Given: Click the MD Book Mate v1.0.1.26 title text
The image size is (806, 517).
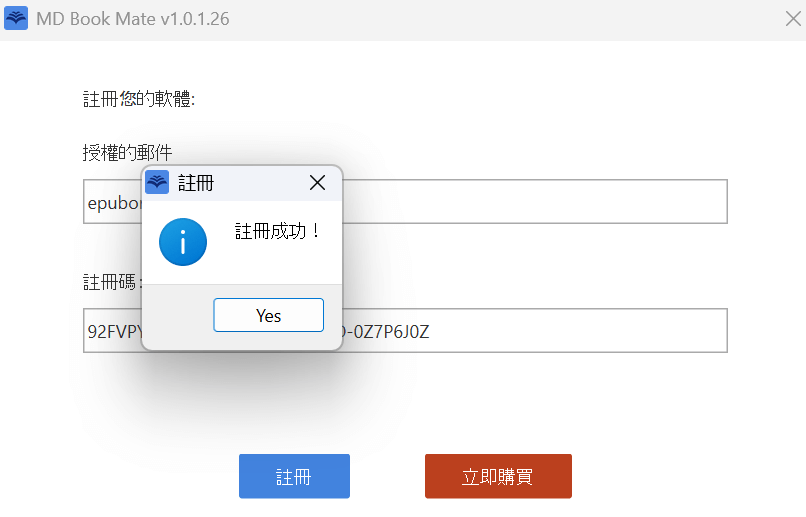Looking at the screenshot, I should [133, 19].
